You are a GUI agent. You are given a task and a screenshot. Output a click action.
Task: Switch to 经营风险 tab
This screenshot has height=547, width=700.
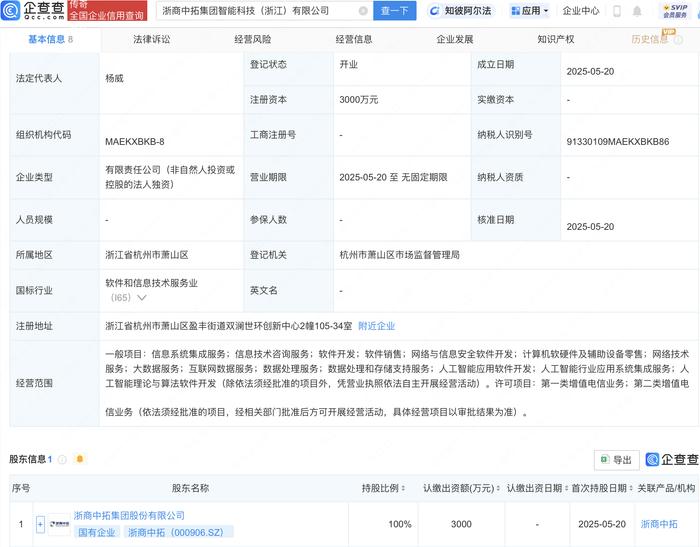253,39
